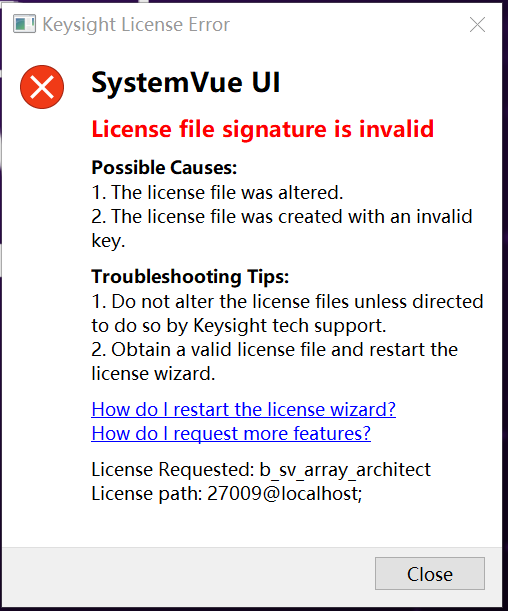Click the 'Do not alter the license files' tip
The image size is (508, 611).
(x=287, y=313)
